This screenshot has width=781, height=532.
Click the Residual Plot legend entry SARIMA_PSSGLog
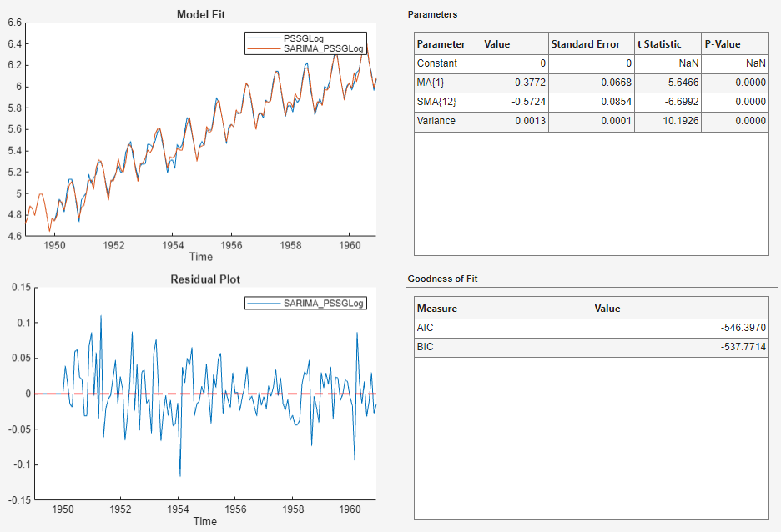(x=323, y=303)
